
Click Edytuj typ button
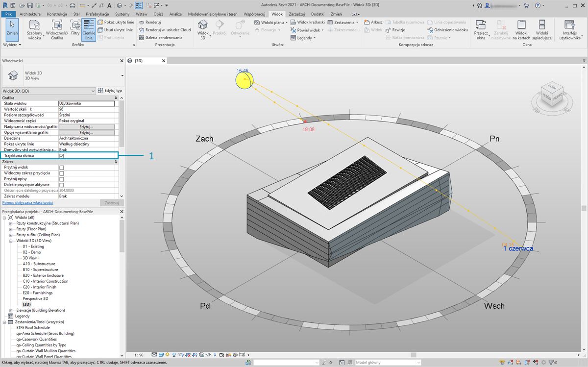(110, 91)
